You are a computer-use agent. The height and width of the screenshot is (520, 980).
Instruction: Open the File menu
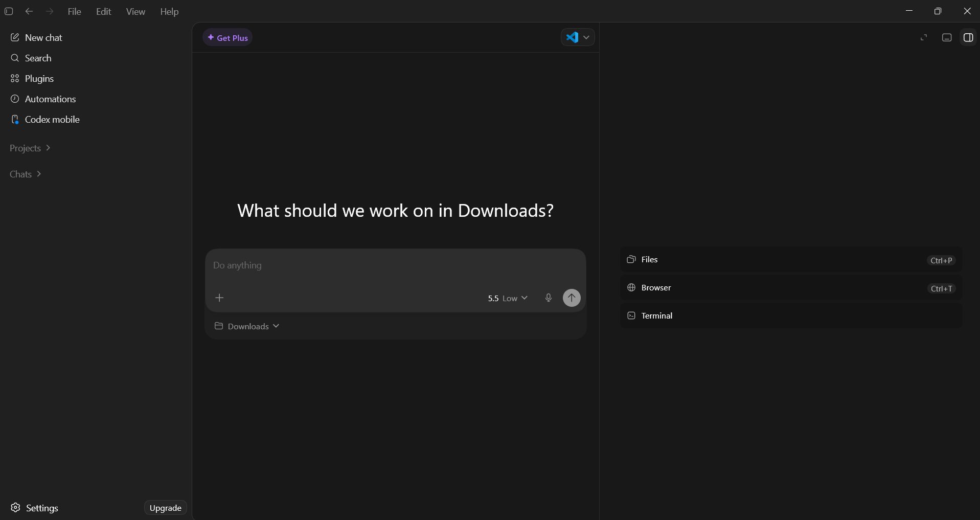coord(75,11)
